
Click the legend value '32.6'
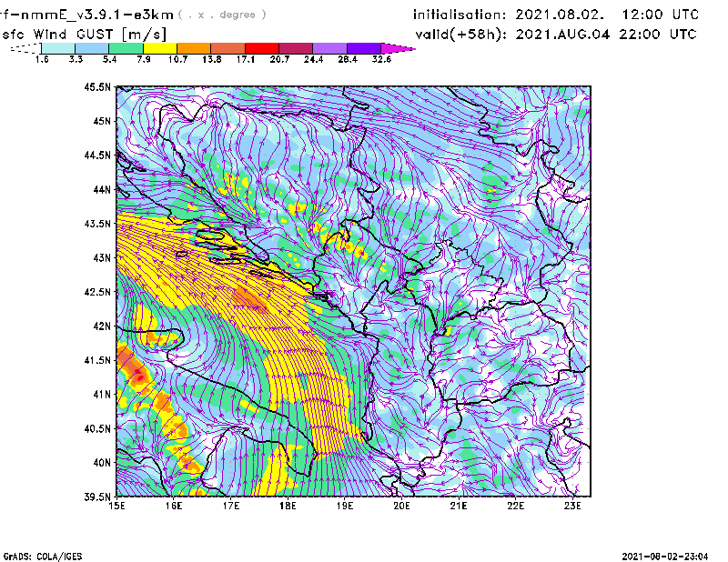381,59
